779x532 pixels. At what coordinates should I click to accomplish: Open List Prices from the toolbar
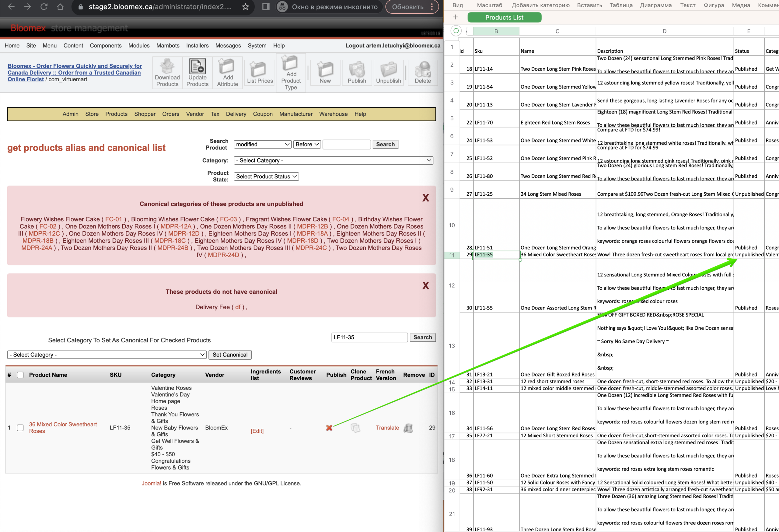260,73
